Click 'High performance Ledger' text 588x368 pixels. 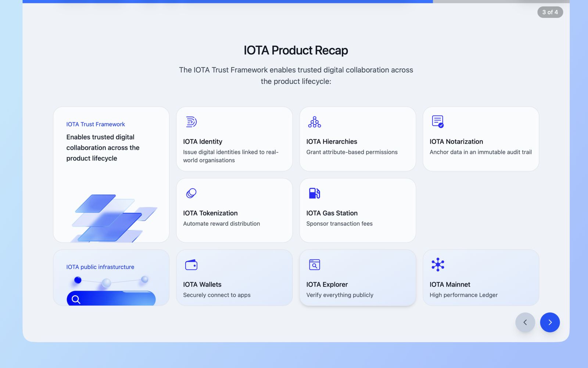pyautogui.click(x=463, y=295)
